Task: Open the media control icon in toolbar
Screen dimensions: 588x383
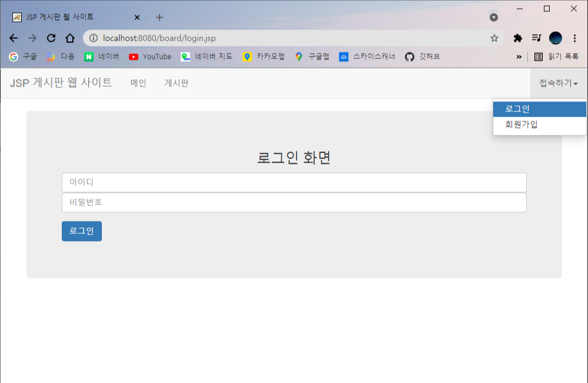Action: click(x=536, y=38)
